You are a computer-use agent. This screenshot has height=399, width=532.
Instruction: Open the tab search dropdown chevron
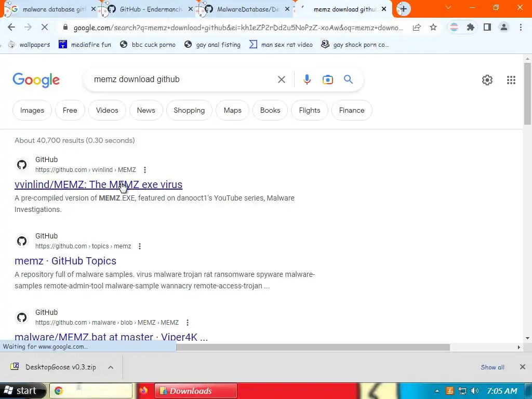coord(448,7)
